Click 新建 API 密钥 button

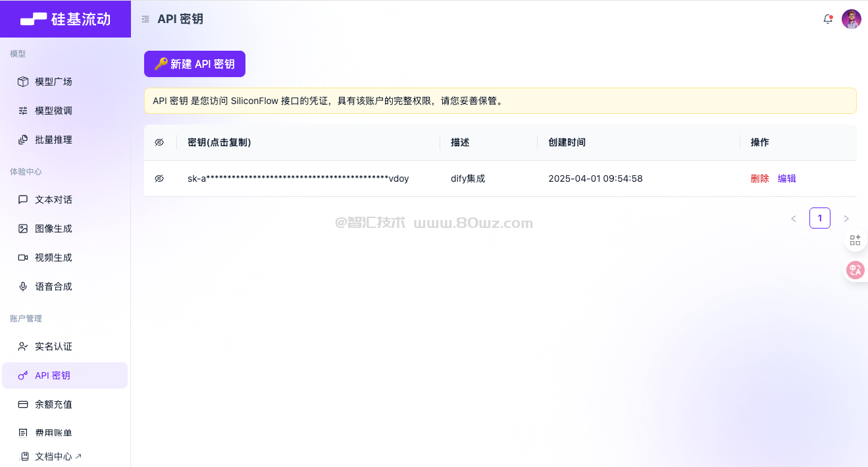(x=194, y=64)
